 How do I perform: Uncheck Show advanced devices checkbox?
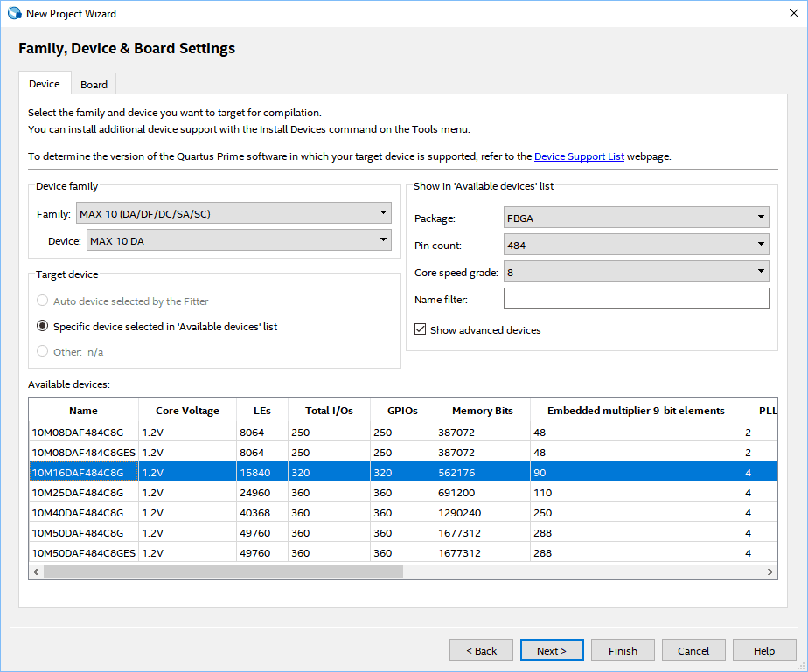(x=421, y=330)
